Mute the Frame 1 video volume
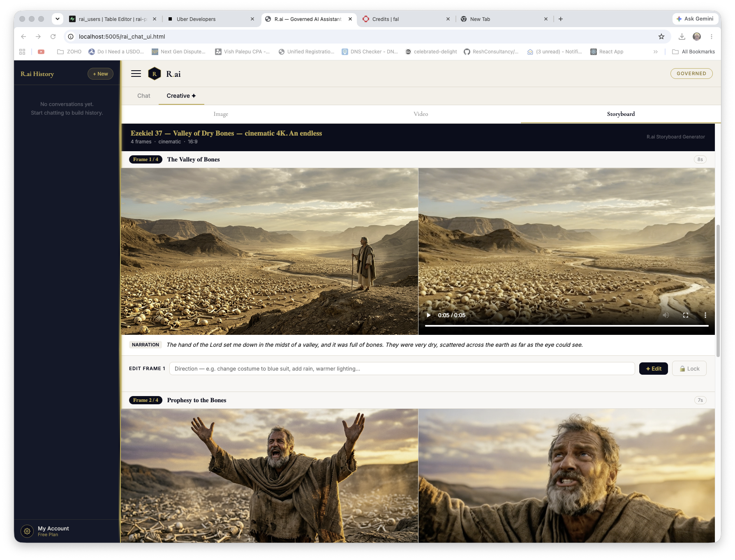Screen dimensions: 735x560 coord(666,315)
